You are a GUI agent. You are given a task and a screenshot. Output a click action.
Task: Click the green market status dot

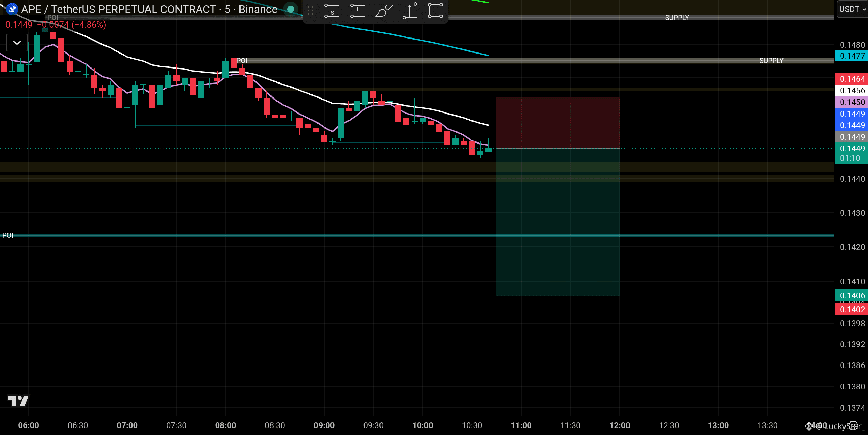tap(291, 9)
